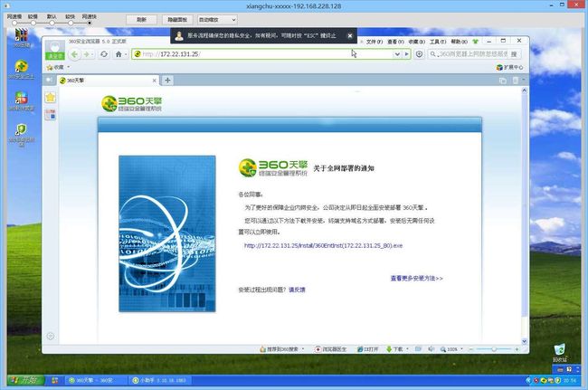Expand the 下载 dropdown arrow
Image resolution: width=588 pixels, height=390 pixels.
click(x=407, y=349)
